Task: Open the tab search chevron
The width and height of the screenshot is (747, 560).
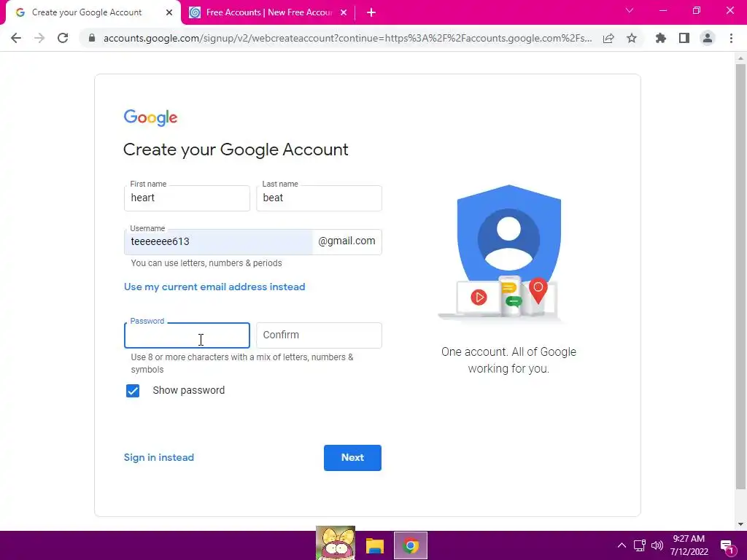Action: point(630,10)
